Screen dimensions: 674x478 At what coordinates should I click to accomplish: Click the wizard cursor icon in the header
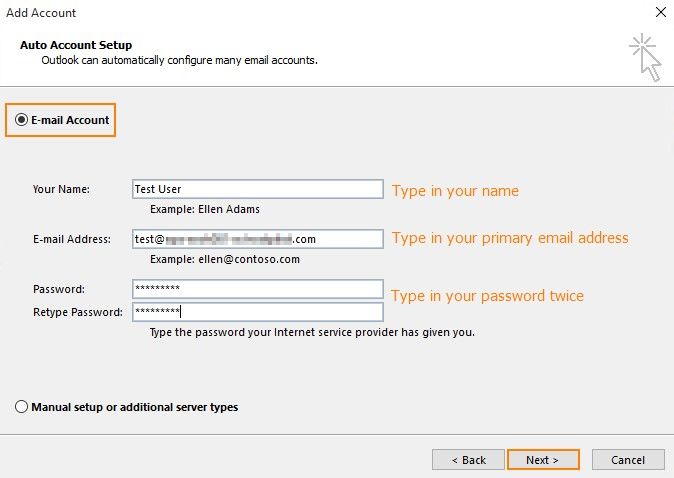[x=645, y=56]
